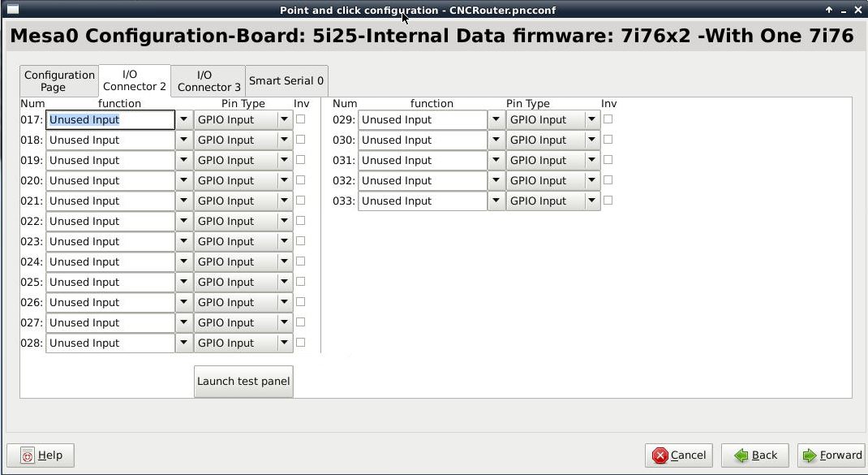
Task: Toggle Inv checkbox for pin 017
Action: pos(301,119)
